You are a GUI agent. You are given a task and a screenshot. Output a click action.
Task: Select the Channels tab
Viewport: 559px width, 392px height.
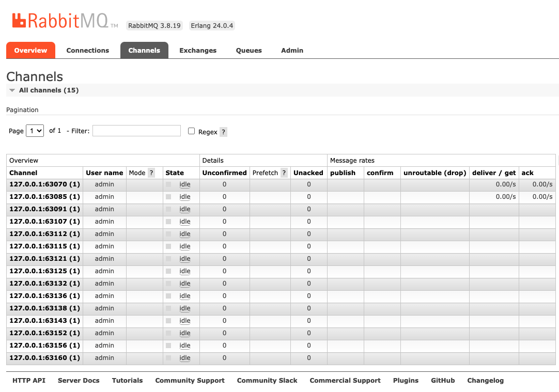[x=144, y=50]
